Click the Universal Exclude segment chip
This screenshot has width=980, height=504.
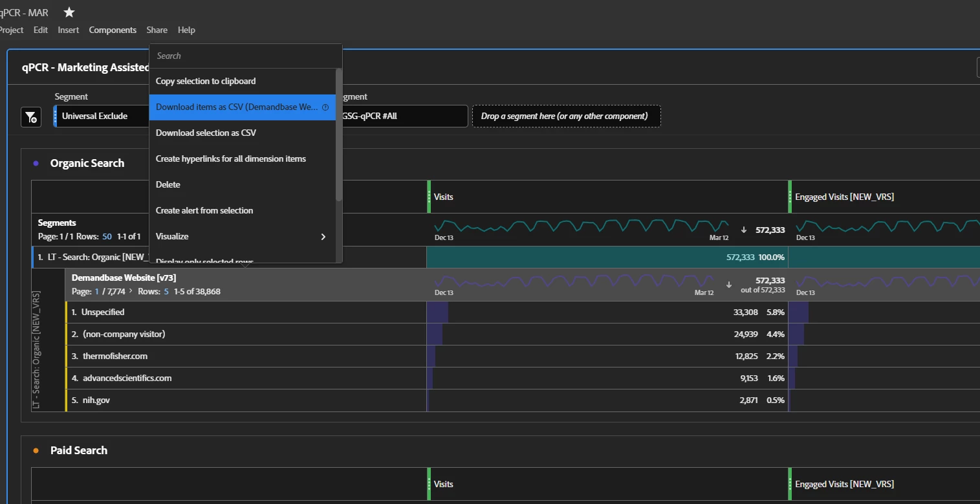[102, 116]
